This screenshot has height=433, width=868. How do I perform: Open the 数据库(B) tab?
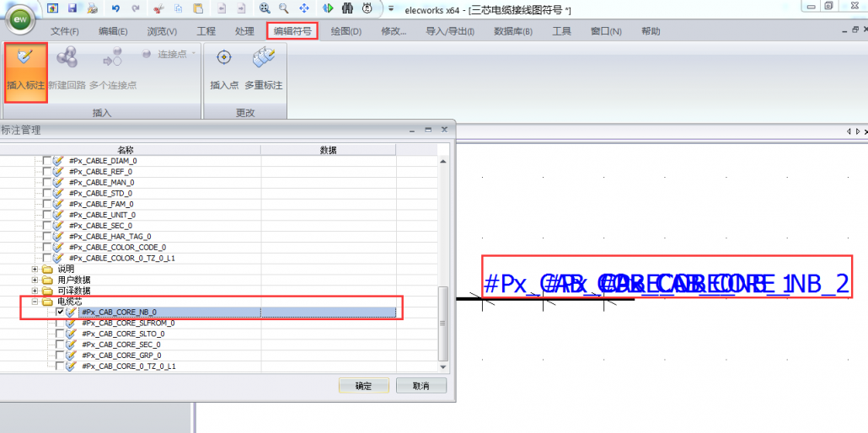tap(513, 31)
